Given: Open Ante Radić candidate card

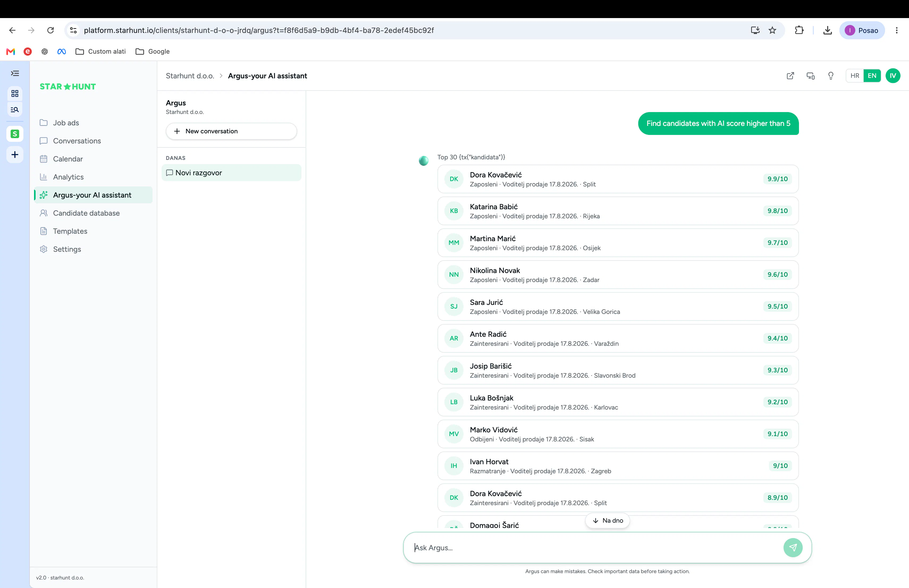Looking at the screenshot, I should pyautogui.click(x=618, y=338).
